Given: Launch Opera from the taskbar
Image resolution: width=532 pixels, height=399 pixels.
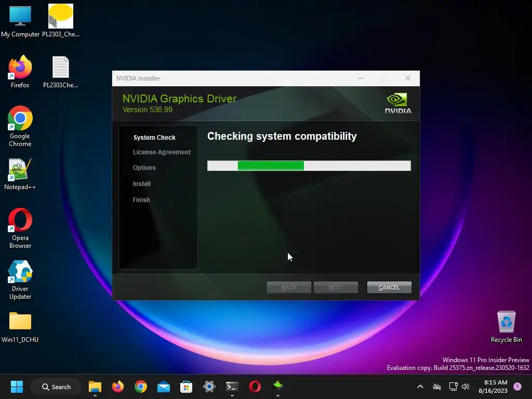Looking at the screenshot, I should pos(255,387).
